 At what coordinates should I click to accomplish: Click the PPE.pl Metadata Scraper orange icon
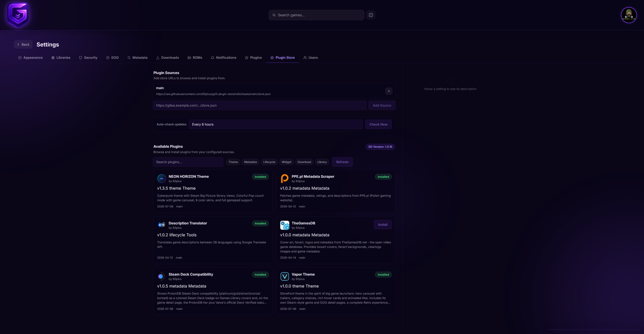285,178
